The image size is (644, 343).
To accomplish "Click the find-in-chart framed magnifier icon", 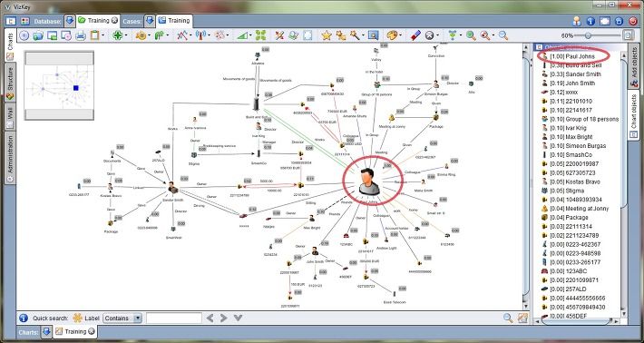I will point(373,35).
